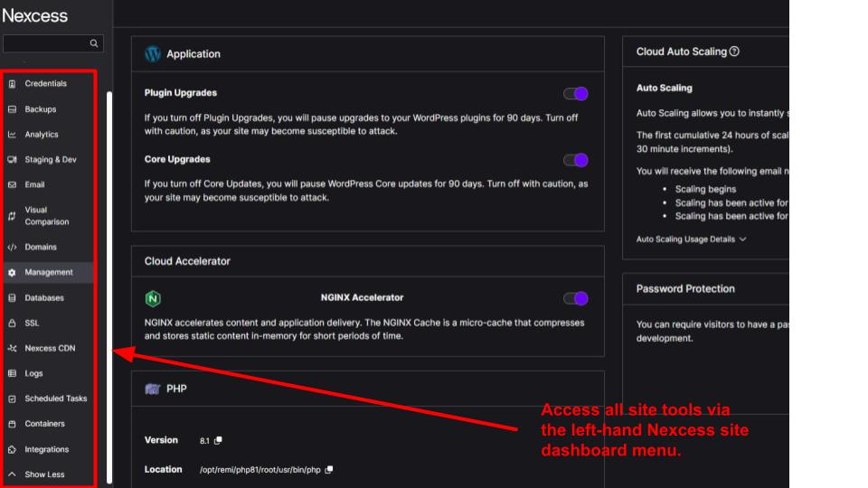
Task: Open the Containers menu item
Action: click(44, 424)
